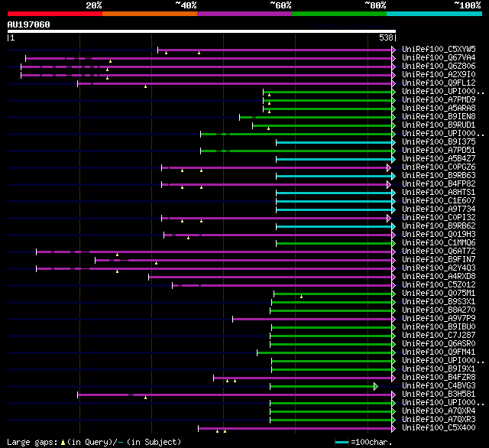The image size is (489, 448).
Task: Click the yellow query gap marker in legend
Action: coord(63,442)
